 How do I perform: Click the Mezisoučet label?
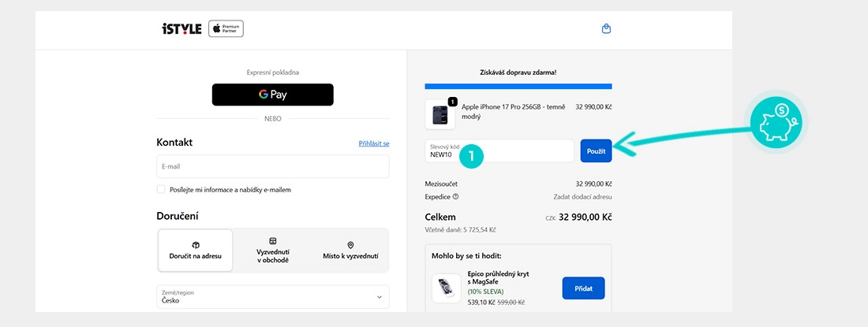click(x=441, y=184)
